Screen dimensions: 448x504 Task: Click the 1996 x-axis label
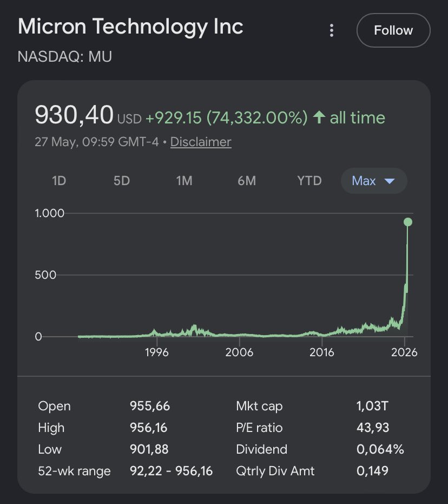click(157, 352)
